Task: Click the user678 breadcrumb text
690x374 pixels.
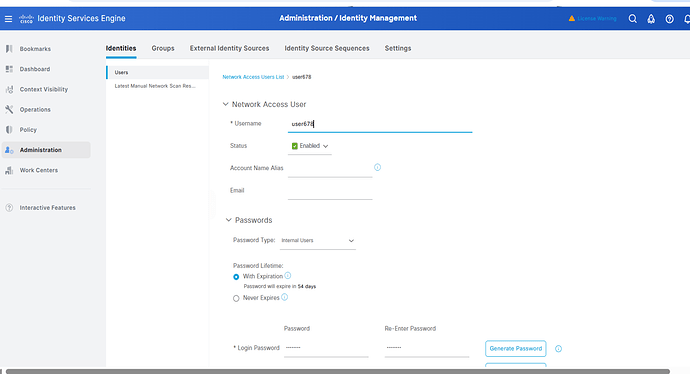Action: (302, 77)
